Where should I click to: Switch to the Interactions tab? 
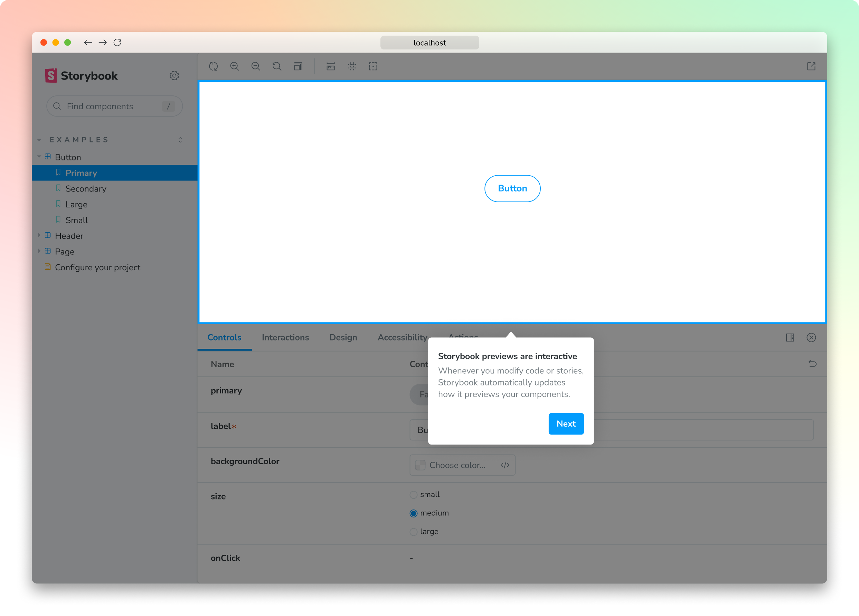(x=285, y=337)
